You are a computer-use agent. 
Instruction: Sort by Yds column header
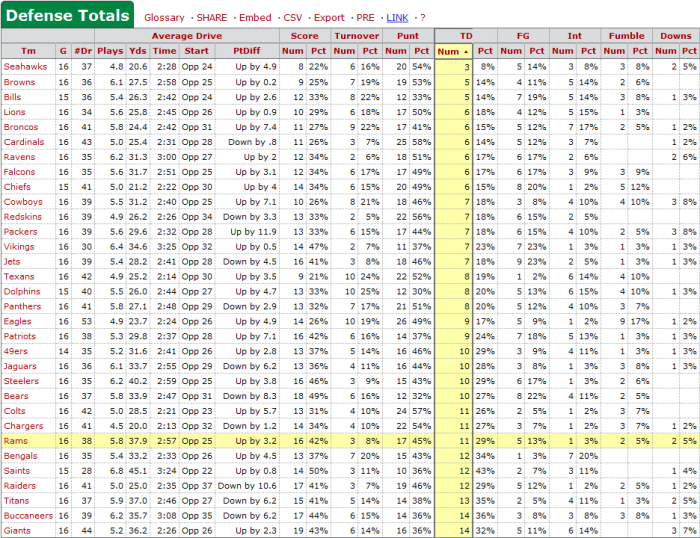click(138, 51)
